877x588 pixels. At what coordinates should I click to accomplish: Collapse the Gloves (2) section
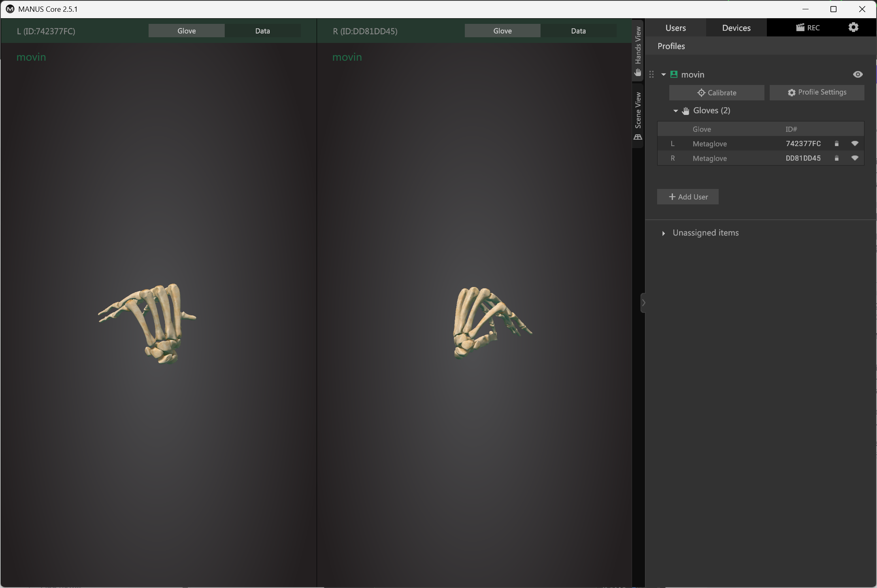pos(675,111)
